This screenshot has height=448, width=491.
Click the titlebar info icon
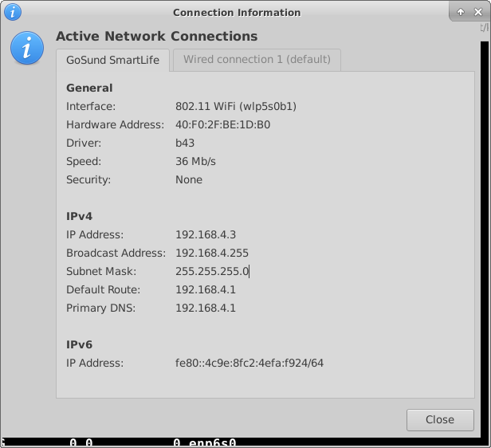pos(13,12)
